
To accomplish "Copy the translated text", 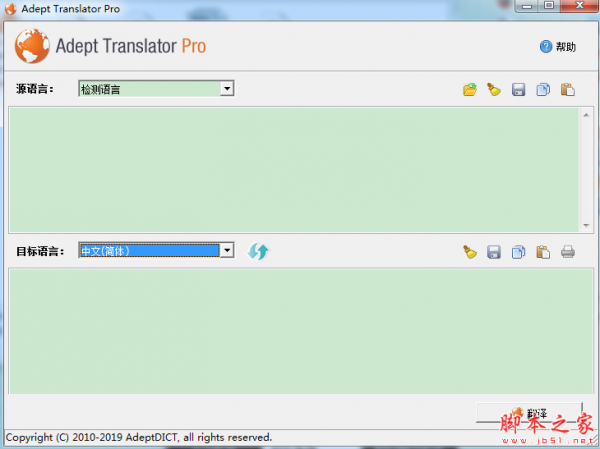I will click(518, 252).
